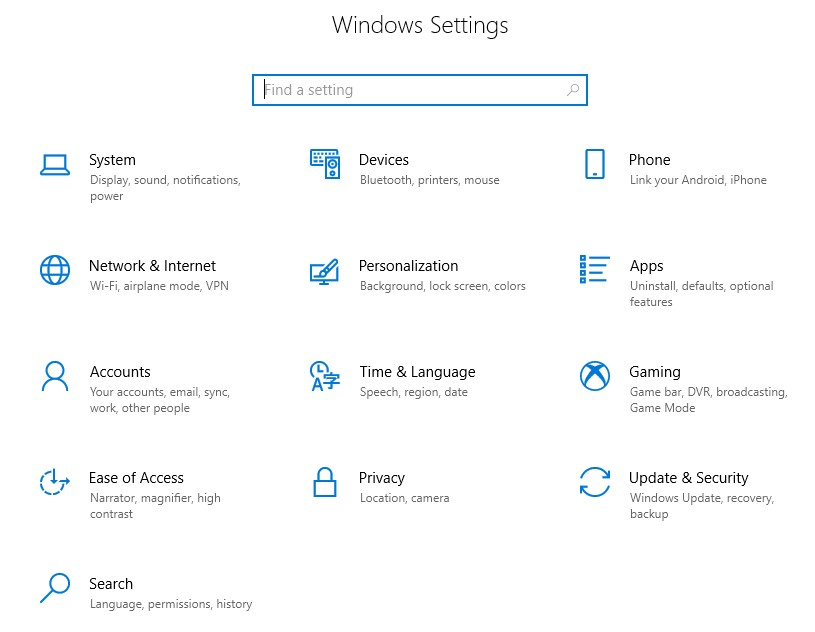Select the 'Ease of Access' title text
Viewport: 815px width, 632px height.
click(136, 478)
